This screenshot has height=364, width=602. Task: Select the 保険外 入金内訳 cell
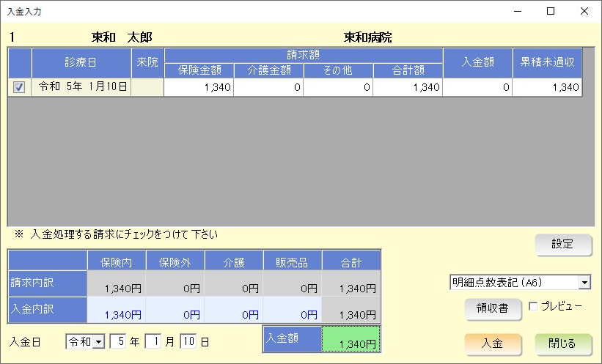(175, 311)
